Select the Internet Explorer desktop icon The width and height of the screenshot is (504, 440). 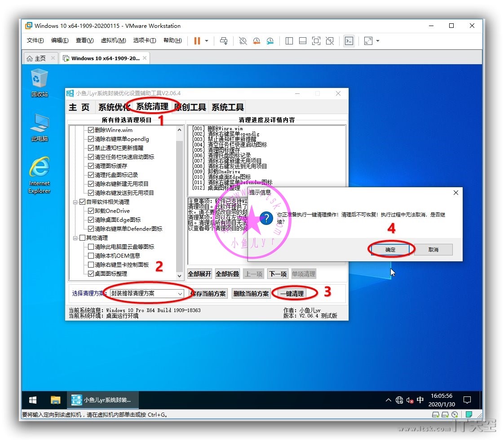[39, 175]
